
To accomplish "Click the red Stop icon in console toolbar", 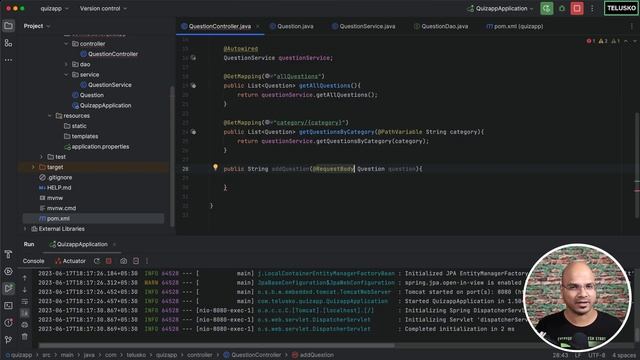I will [x=109, y=261].
